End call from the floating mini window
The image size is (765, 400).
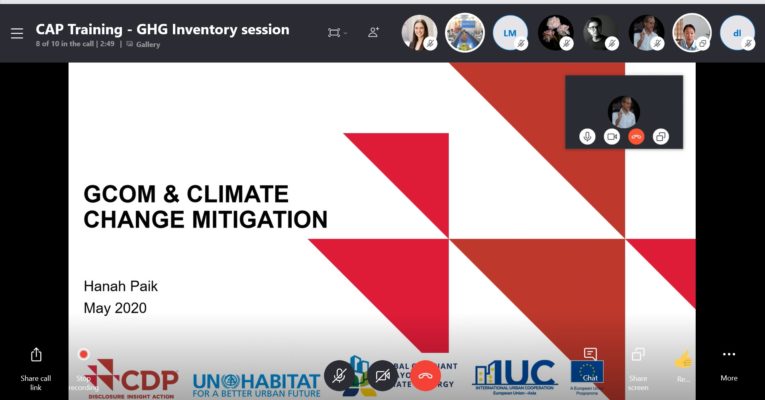pyautogui.click(x=636, y=137)
